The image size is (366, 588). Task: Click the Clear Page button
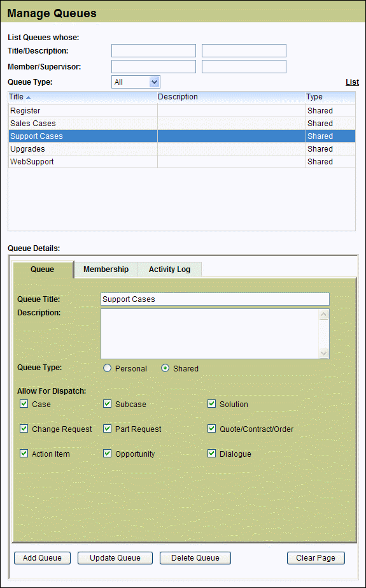point(316,557)
